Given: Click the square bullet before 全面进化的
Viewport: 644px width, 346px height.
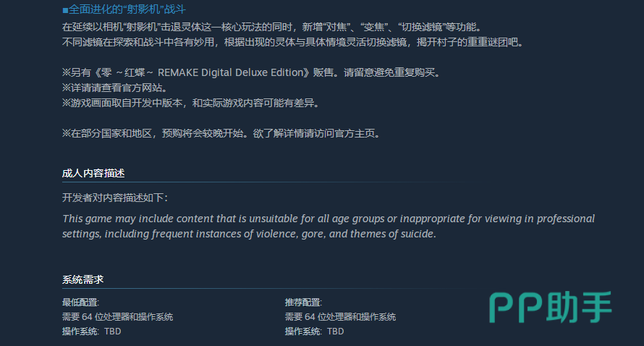Looking at the screenshot, I should pos(65,10).
